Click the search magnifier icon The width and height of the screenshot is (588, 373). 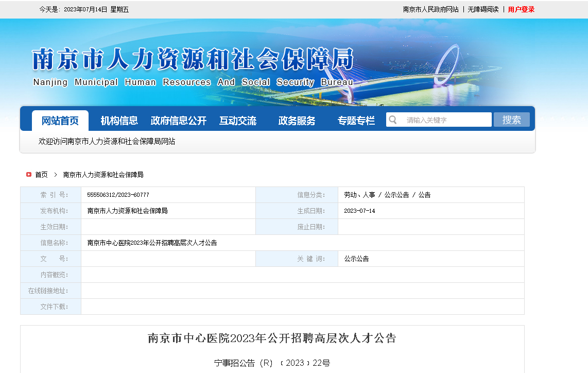(393, 120)
